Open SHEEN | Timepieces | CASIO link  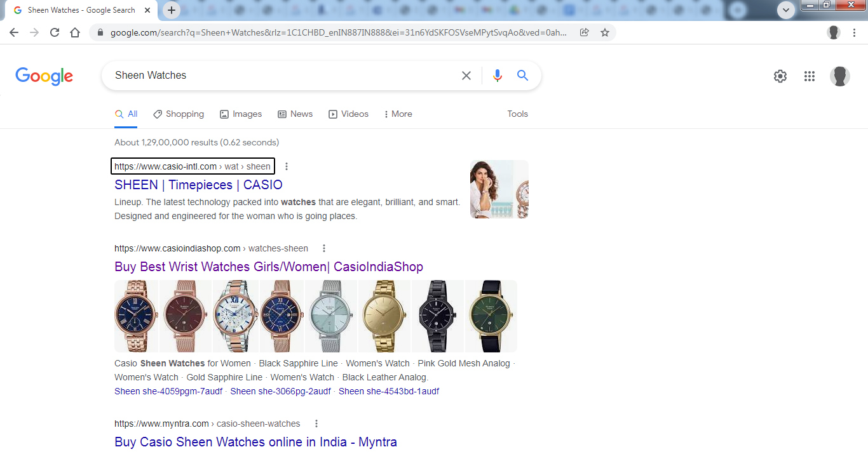point(198,185)
